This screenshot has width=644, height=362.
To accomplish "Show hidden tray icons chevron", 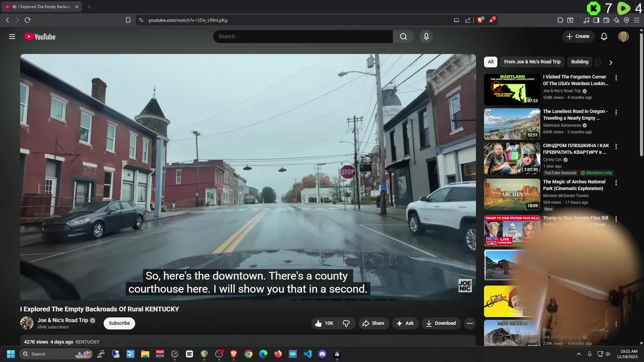I will [579, 354].
